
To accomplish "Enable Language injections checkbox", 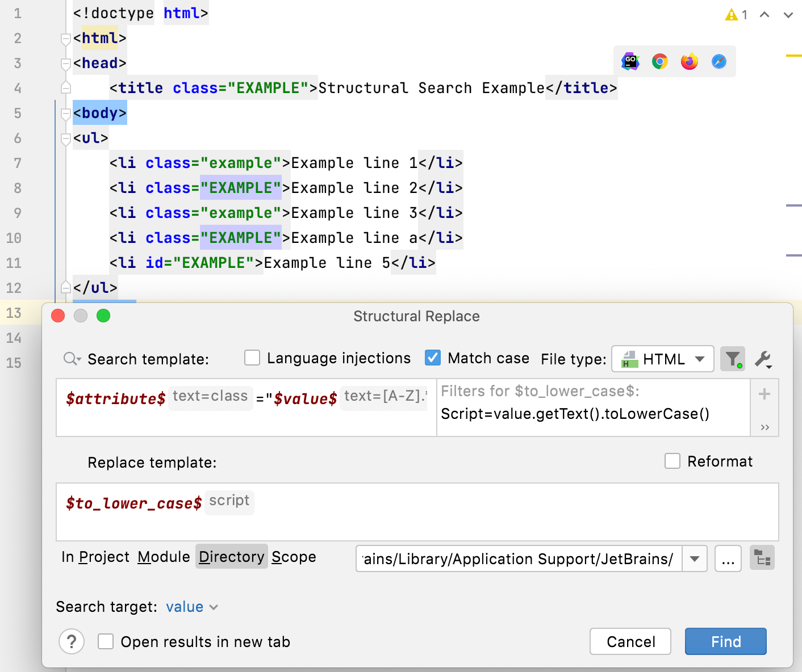I will coord(252,358).
